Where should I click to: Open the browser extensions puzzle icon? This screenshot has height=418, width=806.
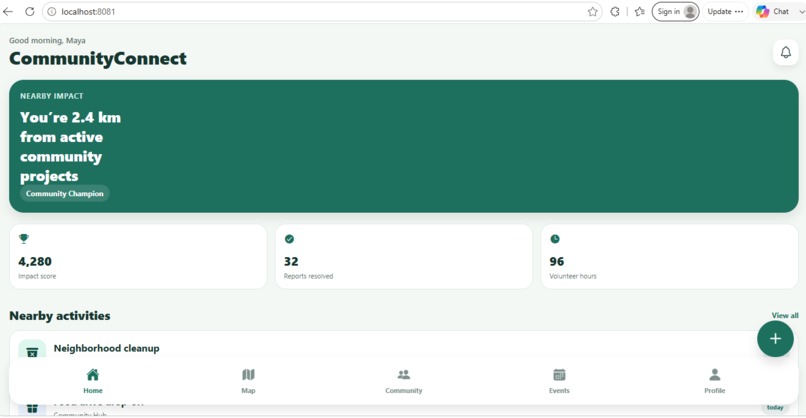click(x=615, y=11)
